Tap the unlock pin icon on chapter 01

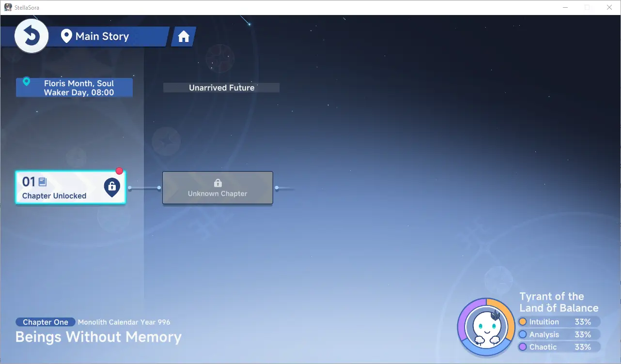[112, 187]
